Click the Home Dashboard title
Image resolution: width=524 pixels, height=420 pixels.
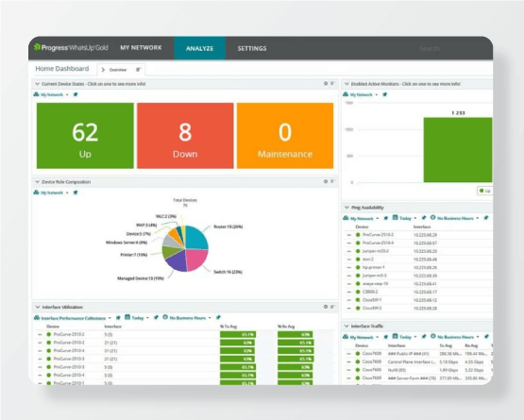tap(62, 69)
